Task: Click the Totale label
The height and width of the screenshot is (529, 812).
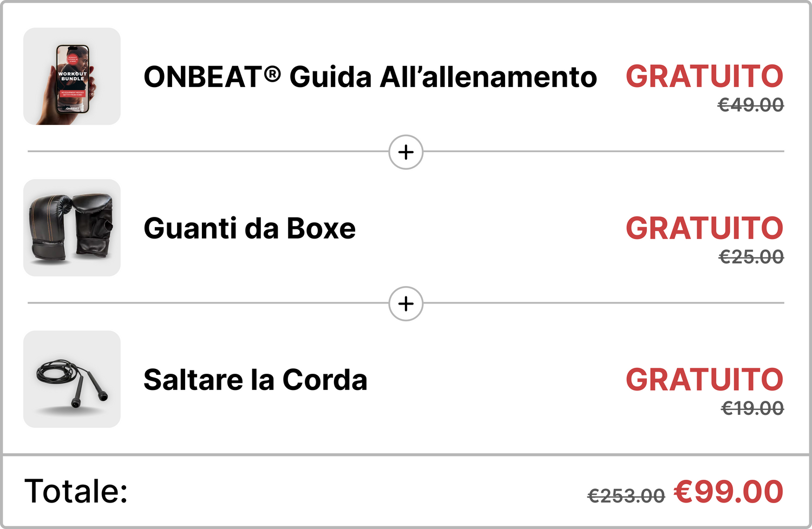Action: [x=76, y=491]
